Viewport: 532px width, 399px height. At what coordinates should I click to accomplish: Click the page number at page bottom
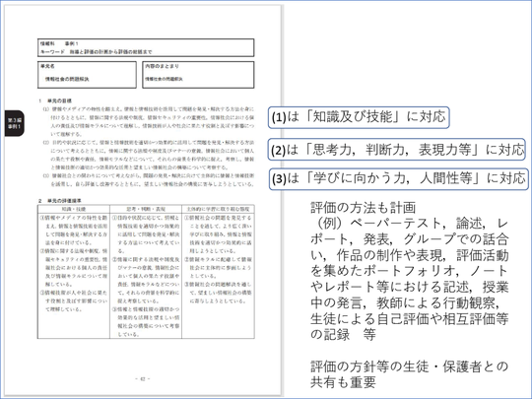143,378
